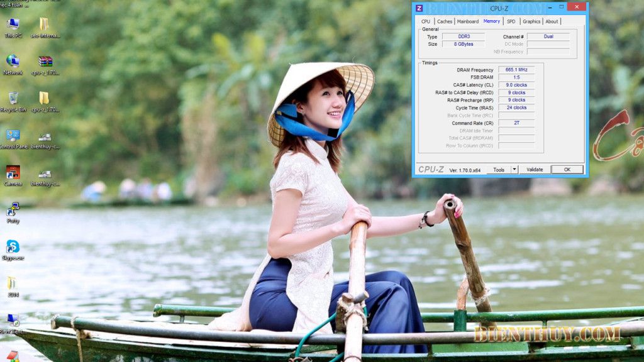
Task: Click the Validate button
Action: (535, 170)
